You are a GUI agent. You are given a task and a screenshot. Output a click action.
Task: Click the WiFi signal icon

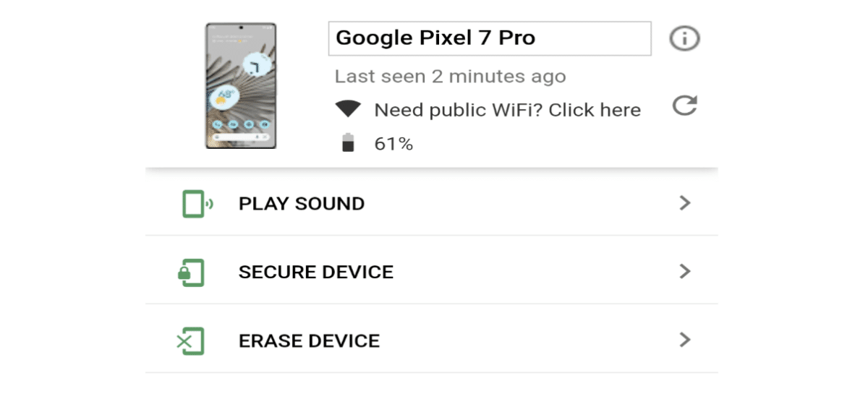click(x=348, y=109)
